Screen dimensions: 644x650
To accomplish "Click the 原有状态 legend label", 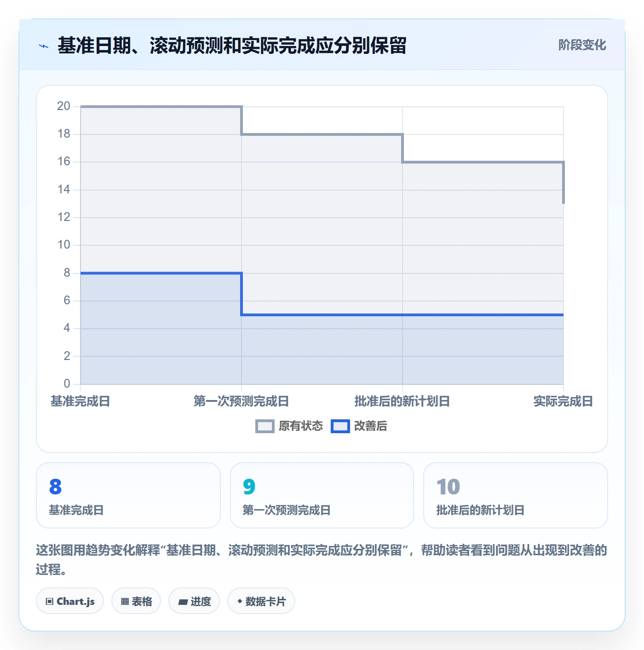I will pyautogui.click(x=301, y=426).
